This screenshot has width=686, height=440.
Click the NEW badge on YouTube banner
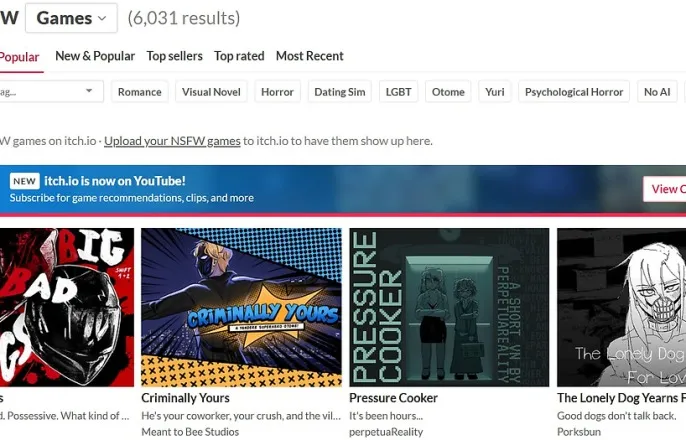click(x=24, y=181)
